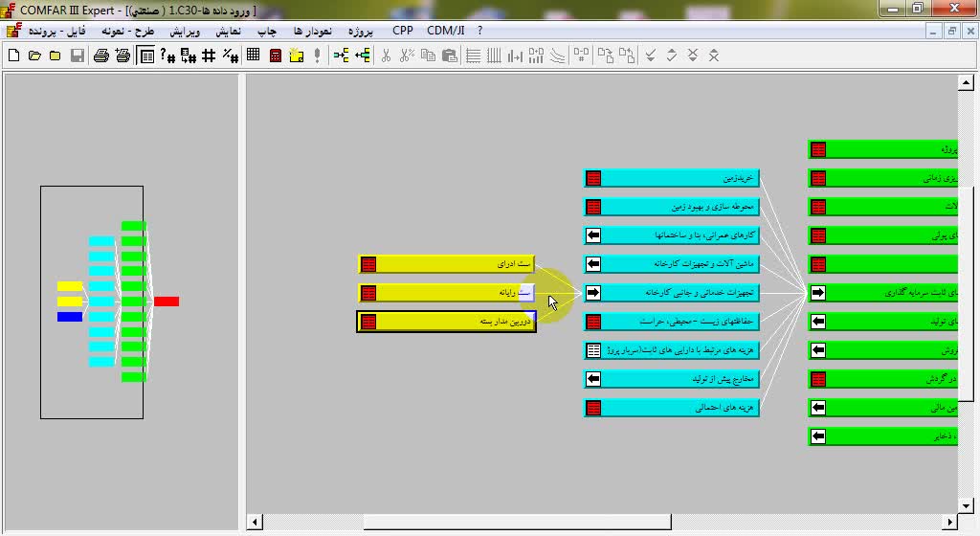Click the first printer icon in the toolbar
Image resolution: width=980 pixels, height=536 pixels.
(x=101, y=56)
